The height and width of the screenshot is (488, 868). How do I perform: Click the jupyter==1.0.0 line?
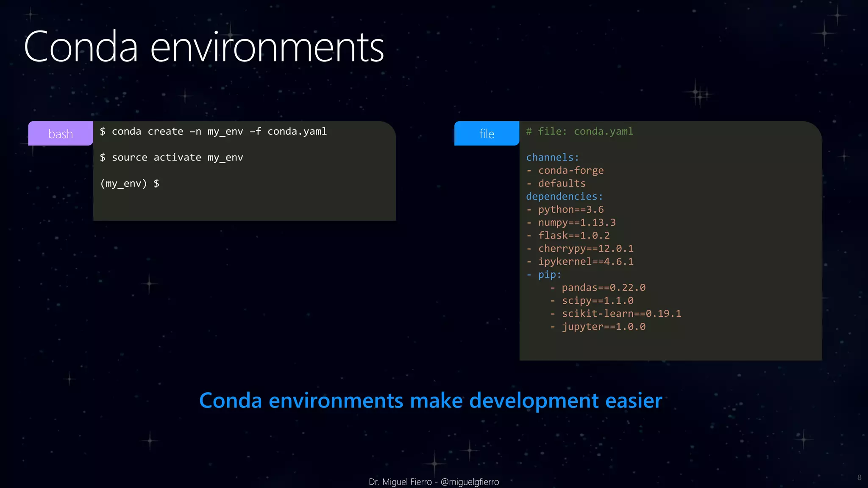pos(598,327)
